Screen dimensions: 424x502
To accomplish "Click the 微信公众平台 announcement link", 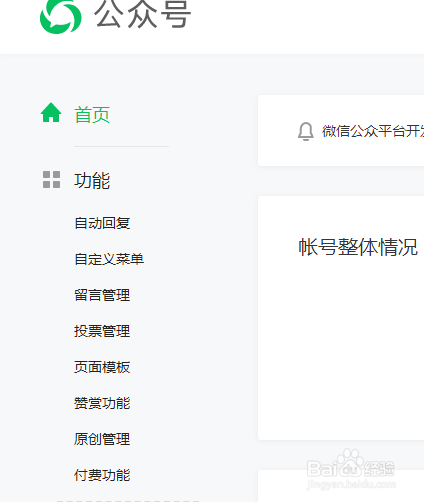I will 373,131.
